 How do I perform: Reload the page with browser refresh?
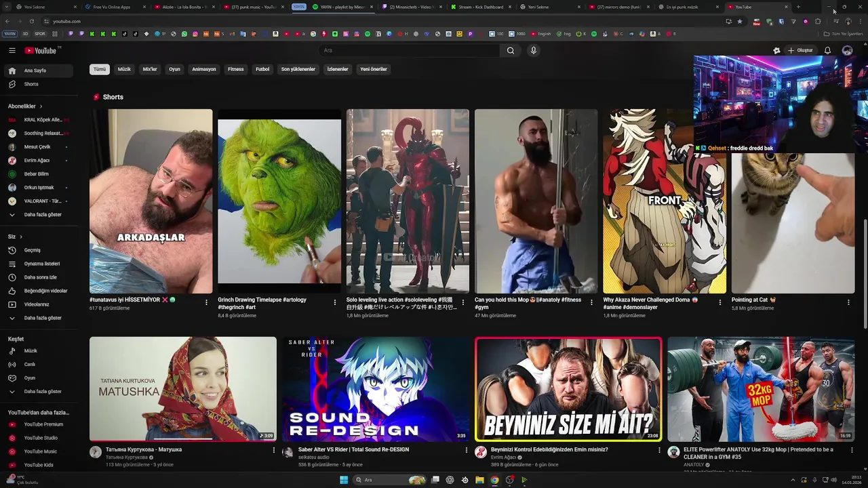[31, 21]
